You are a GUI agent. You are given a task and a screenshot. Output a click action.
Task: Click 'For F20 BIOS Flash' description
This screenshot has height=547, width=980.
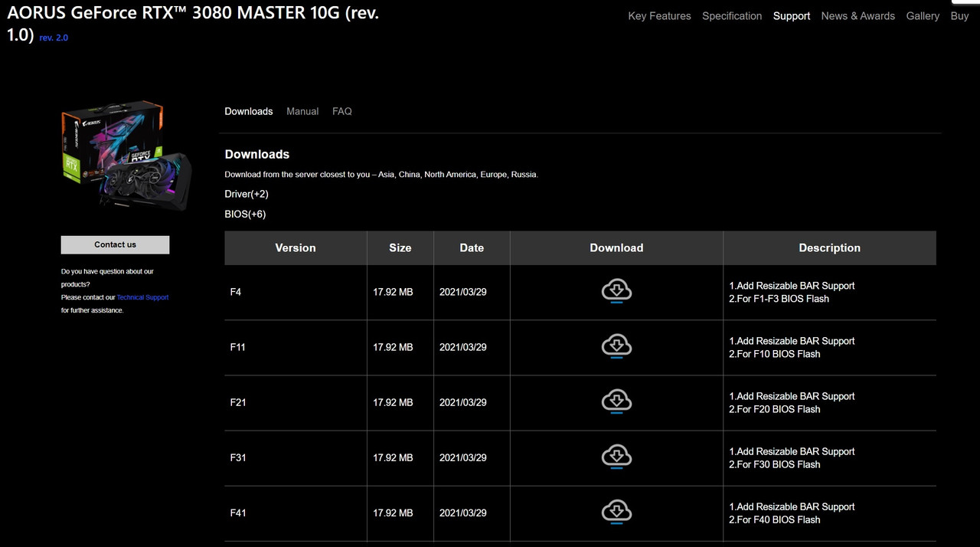[774, 409]
